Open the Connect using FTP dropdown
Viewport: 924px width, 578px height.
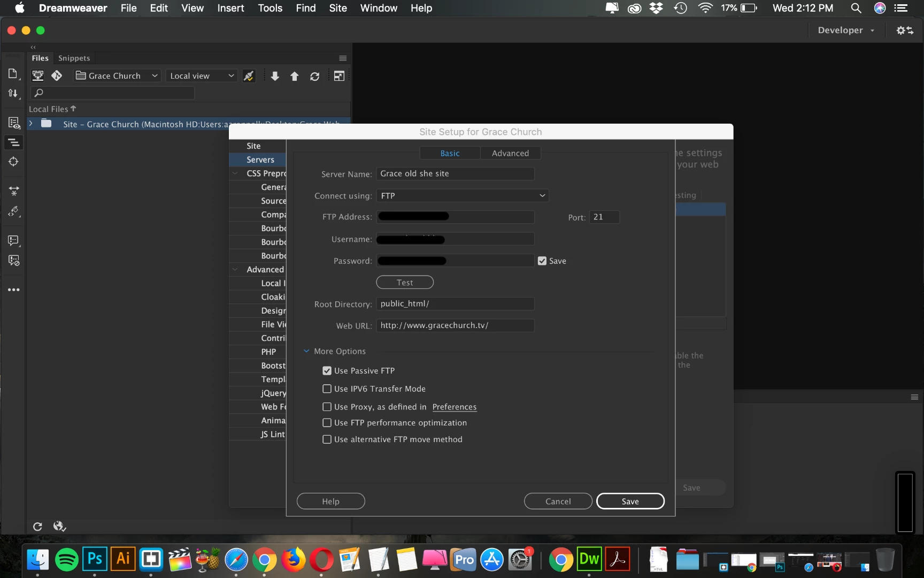point(463,196)
